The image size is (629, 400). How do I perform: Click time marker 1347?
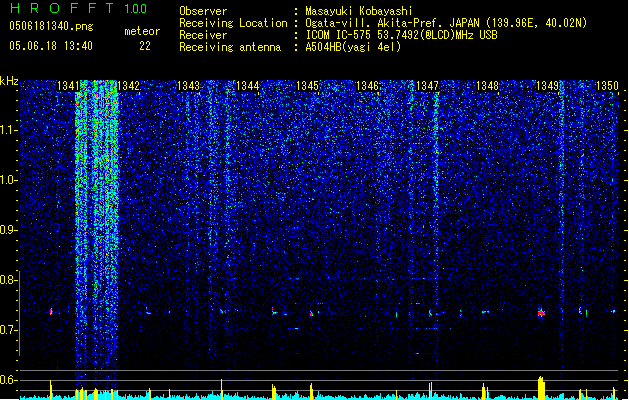[x=428, y=86]
